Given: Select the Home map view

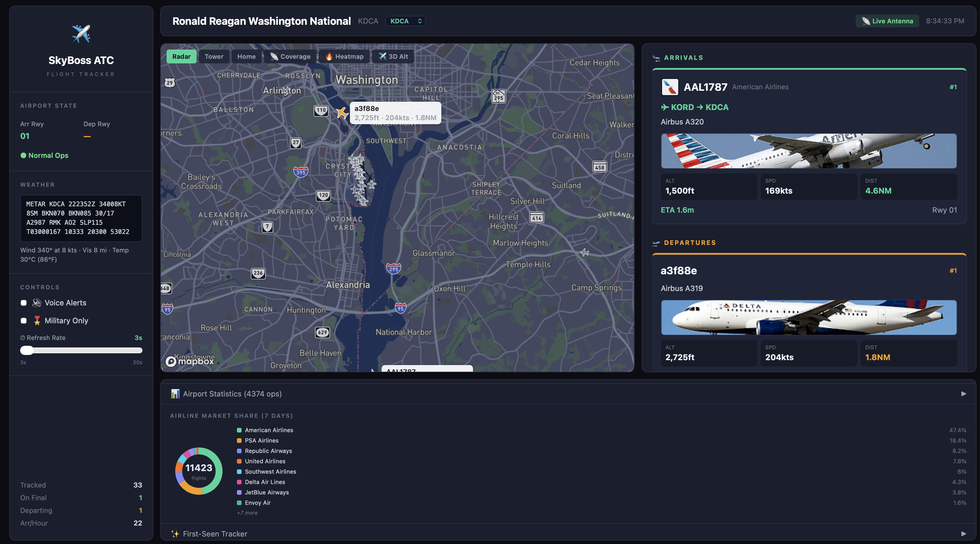Looking at the screenshot, I should [x=246, y=56].
